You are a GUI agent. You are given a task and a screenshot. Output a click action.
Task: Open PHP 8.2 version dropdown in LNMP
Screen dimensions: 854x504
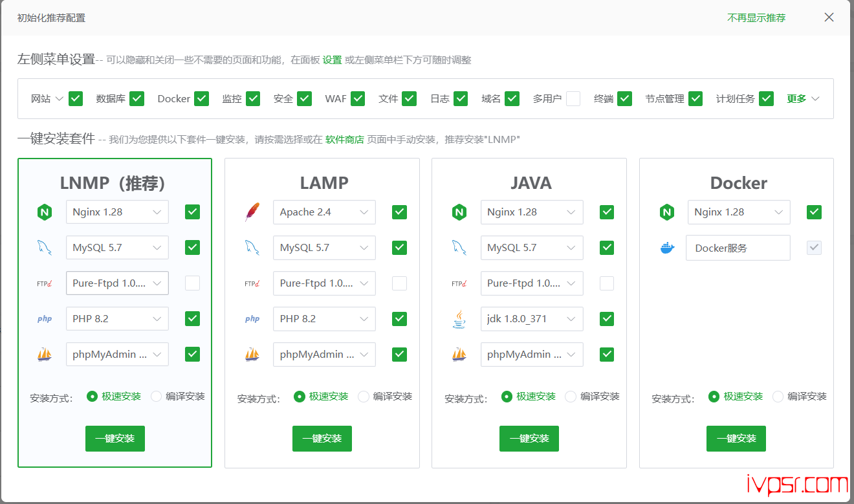[117, 319]
